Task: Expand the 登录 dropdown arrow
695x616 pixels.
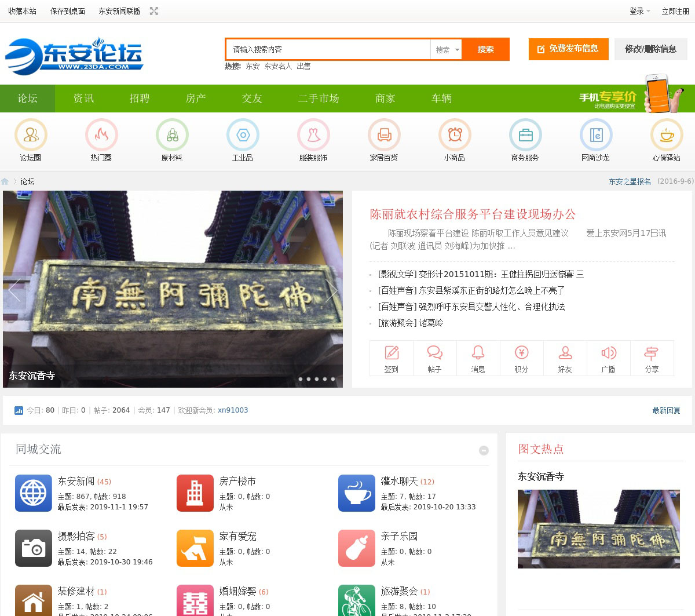Action: [648, 11]
